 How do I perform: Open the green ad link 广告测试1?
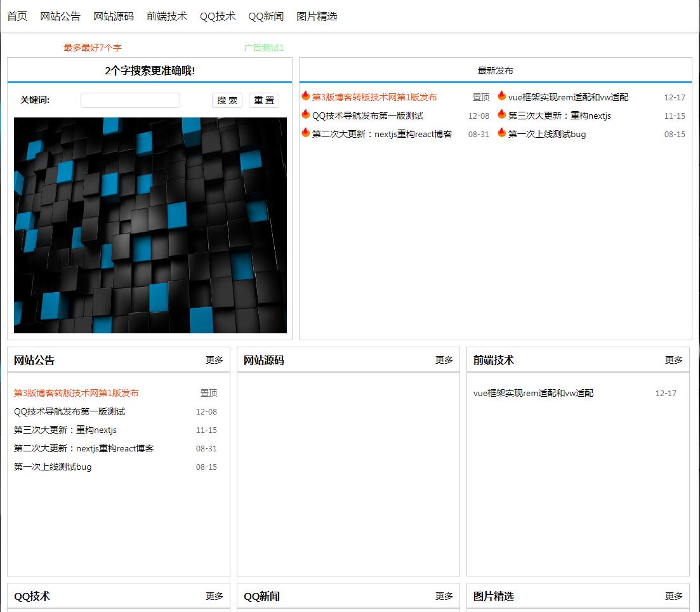point(264,48)
